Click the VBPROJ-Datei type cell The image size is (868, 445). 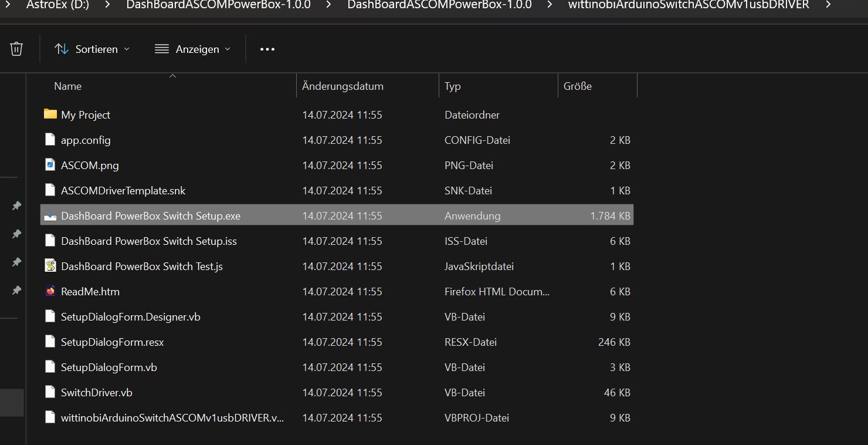click(x=477, y=418)
